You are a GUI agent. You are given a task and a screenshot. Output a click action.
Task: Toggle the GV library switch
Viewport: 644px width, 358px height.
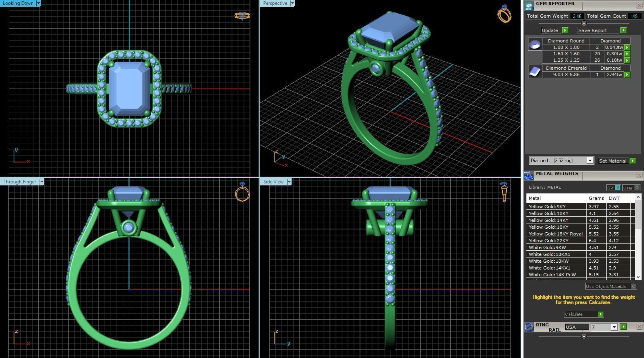coord(614,188)
